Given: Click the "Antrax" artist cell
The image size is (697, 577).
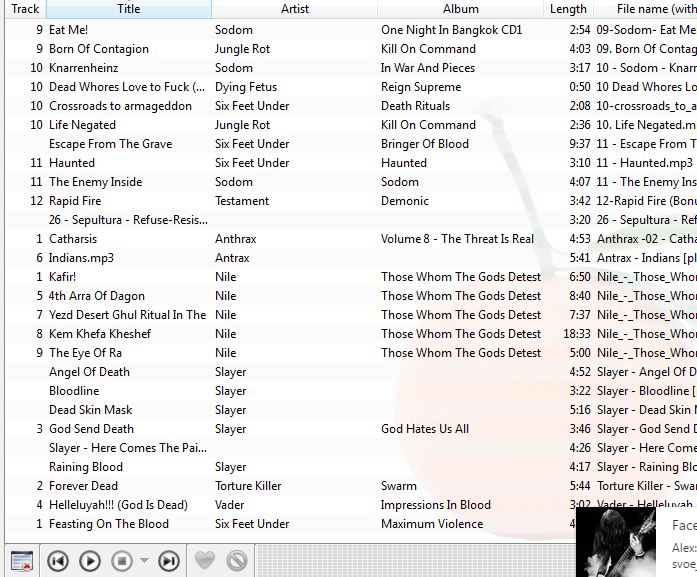Looking at the screenshot, I should click(232, 258).
